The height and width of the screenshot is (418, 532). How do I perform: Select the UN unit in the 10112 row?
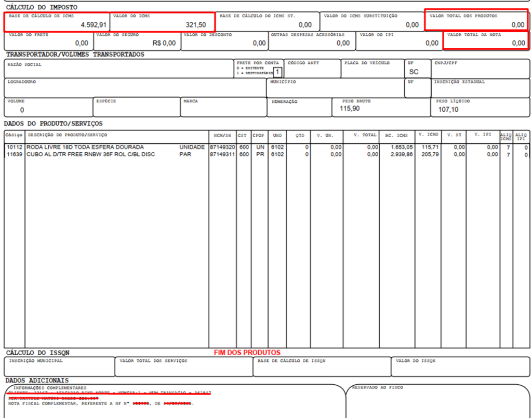260,147
